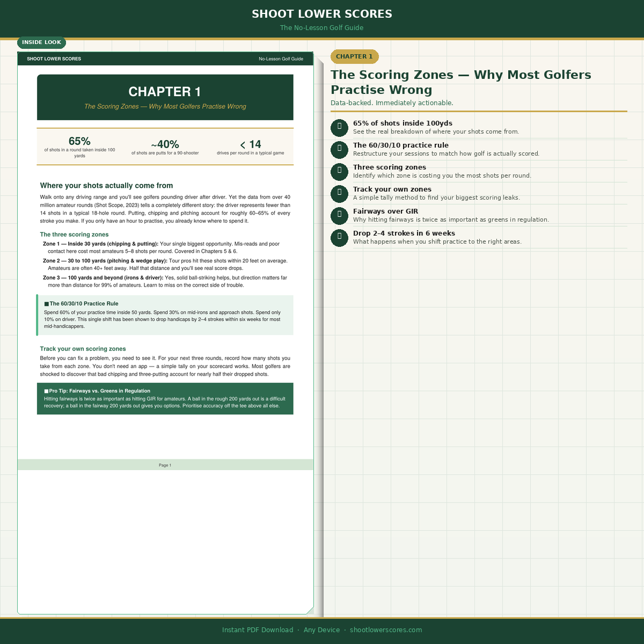Viewport: 644px width, 644px height.
Task: Click the icon beside 'The 60/30/10 practice rule'
Action: [x=339, y=149]
